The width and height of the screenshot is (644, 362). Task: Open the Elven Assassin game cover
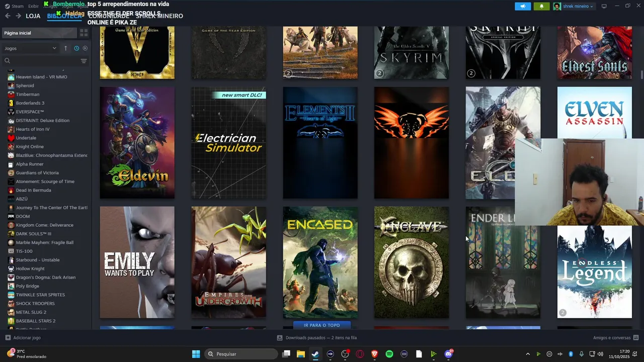pos(595,113)
